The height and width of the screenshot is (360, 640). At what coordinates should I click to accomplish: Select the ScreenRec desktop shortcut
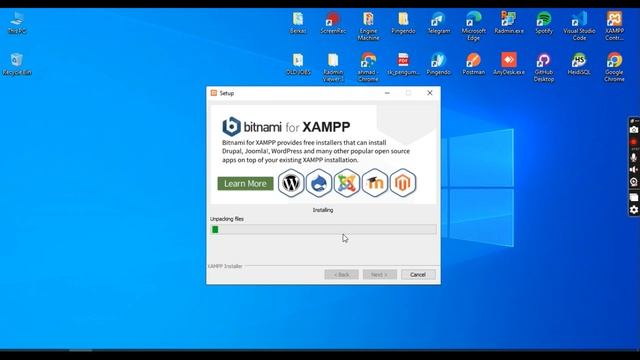pos(333,23)
